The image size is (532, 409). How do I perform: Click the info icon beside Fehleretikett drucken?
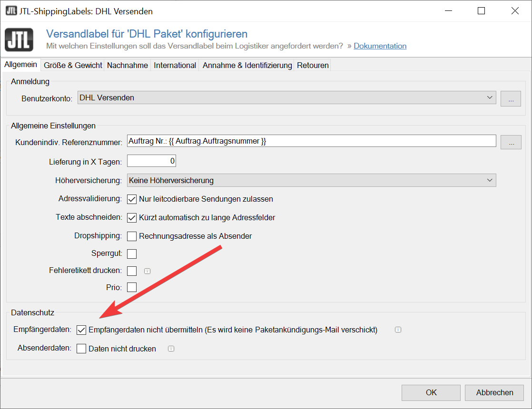coord(148,271)
